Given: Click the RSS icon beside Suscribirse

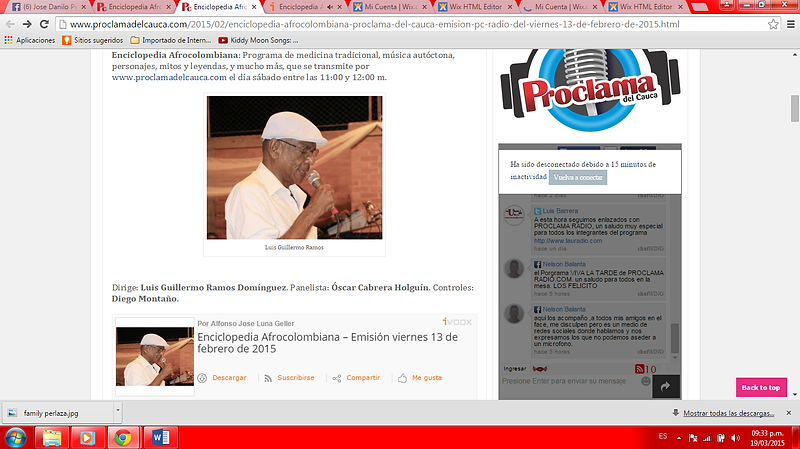Looking at the screenshot, I should click(268, 378).
